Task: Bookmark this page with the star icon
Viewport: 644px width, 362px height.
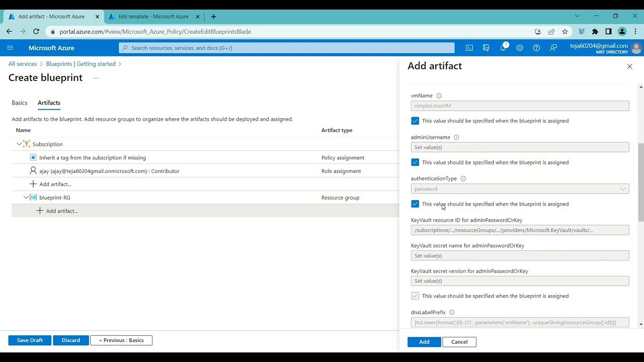Action: click(565, 31)
